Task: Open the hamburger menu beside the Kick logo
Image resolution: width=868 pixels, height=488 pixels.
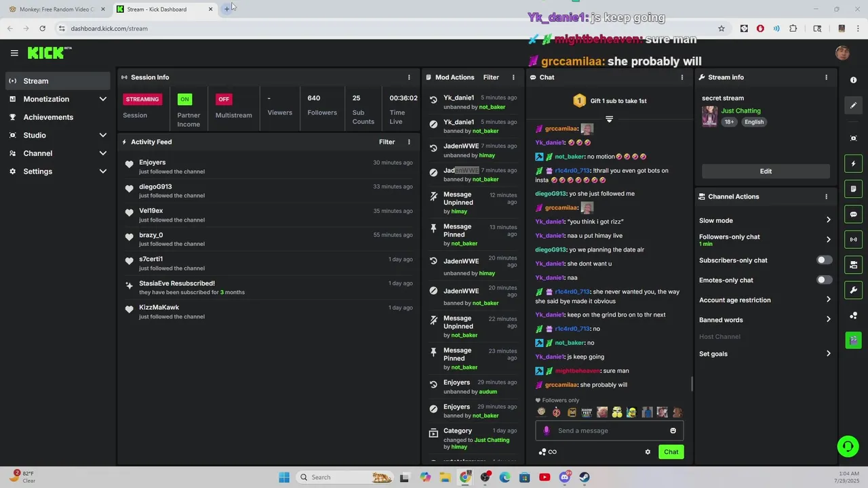Action: 14,53
